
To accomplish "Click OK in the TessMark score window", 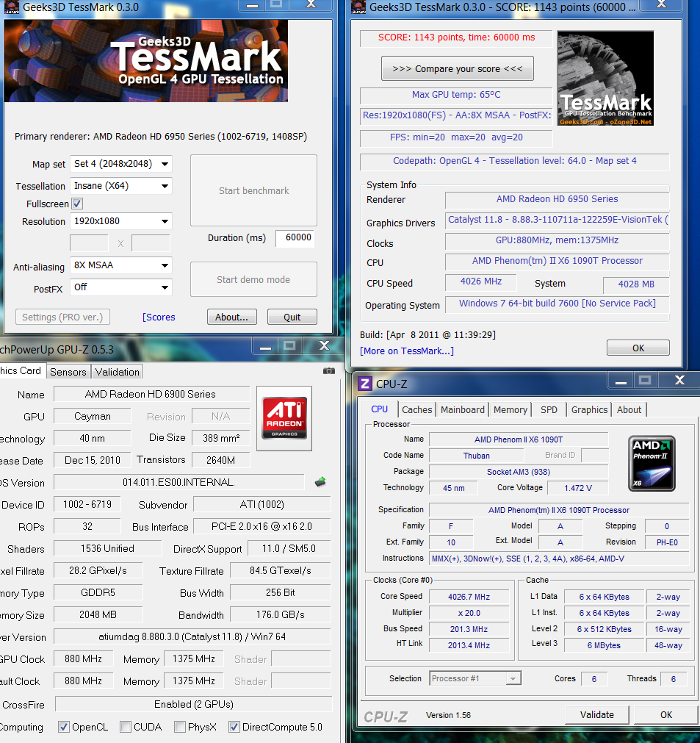I will point(638,348).
